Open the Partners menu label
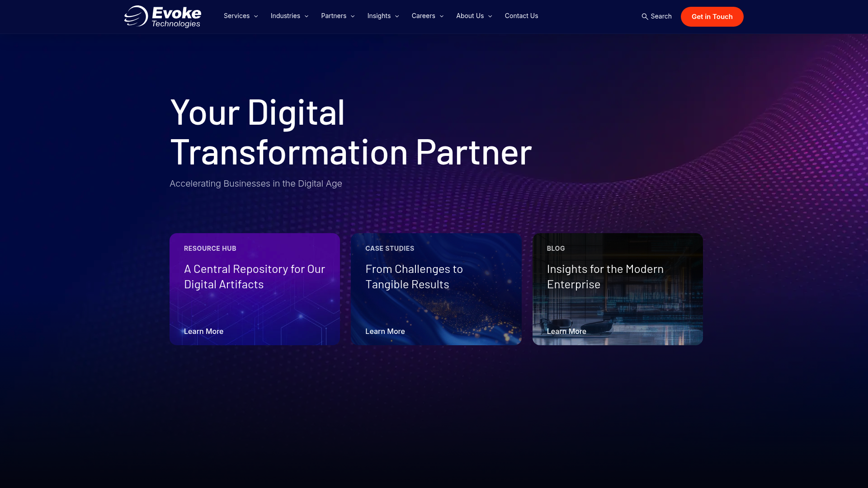The height and width of the screenshot is (488, 868). click(334, 16)
